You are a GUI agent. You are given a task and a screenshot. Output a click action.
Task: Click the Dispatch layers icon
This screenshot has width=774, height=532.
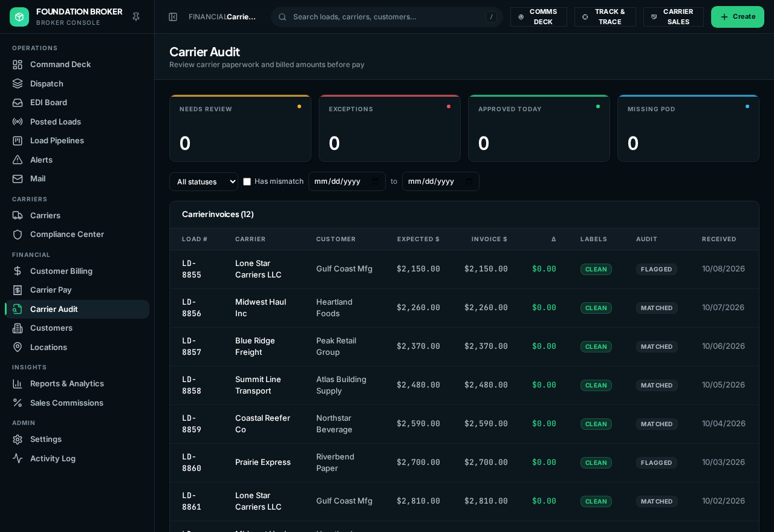click(18, 83)
